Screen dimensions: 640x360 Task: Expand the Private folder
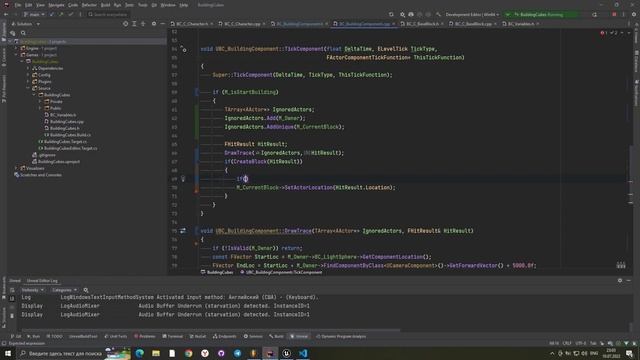click(x=40, y=102)
